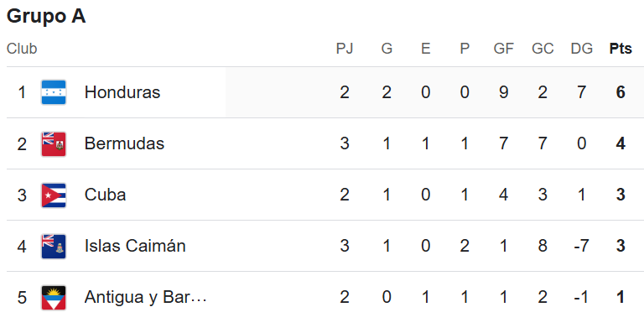Click the Honduras flag icon
Image resolution: width=644 pixels, height=328 pixels.
coord(54,92)
